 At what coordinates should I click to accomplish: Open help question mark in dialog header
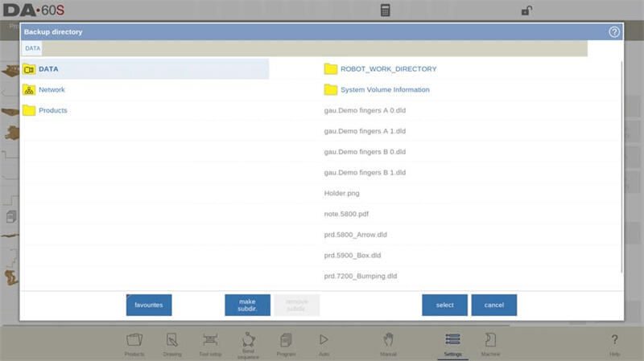pyautogui.click(x=614, y=32)
